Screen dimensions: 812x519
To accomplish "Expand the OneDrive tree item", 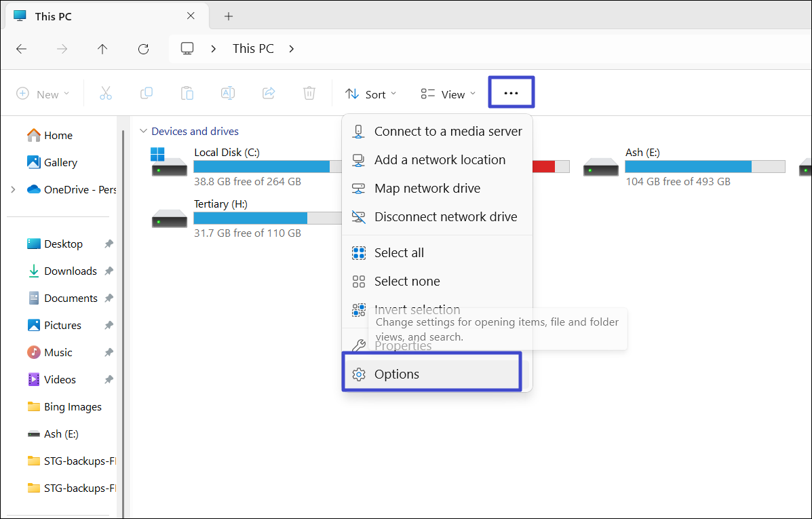I will (13, 190).
